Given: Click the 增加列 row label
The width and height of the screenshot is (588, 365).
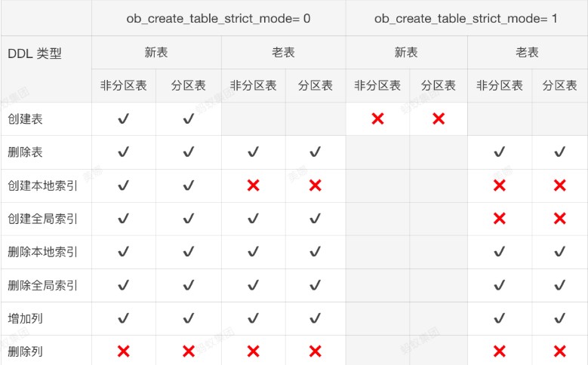Looking at the screenshot, I should click(x=25, y=318).
